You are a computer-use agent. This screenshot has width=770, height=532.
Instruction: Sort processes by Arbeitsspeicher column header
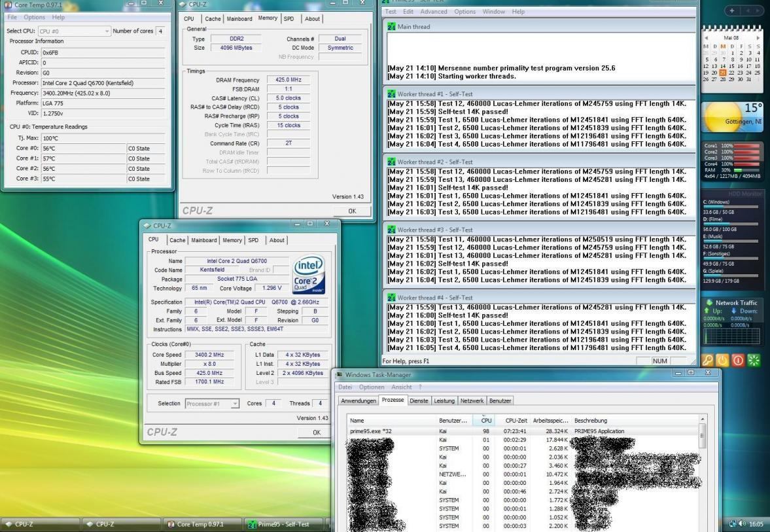tap(550, 421)
